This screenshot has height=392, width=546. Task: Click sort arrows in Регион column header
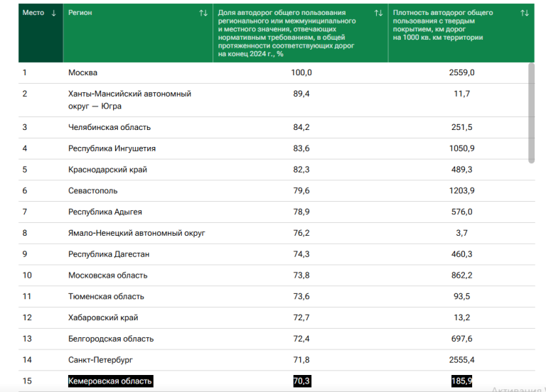203,13
